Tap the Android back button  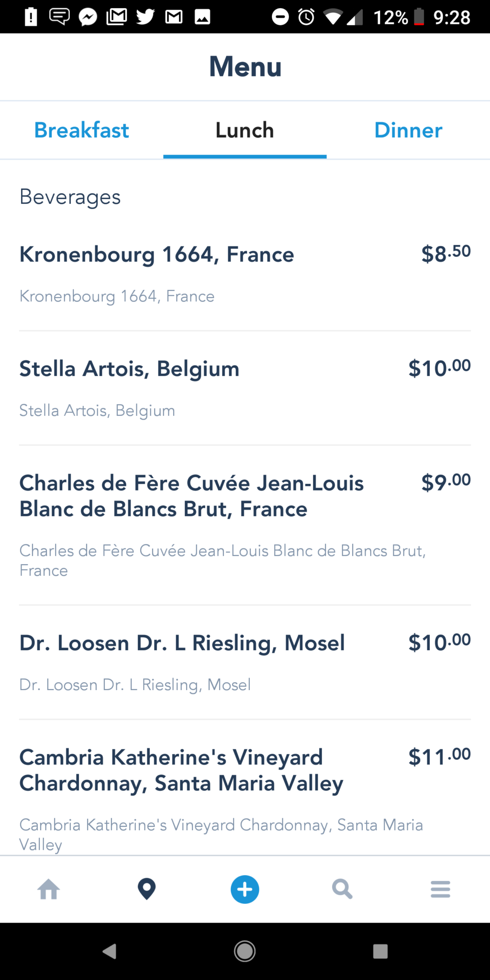tap(110, 951)
